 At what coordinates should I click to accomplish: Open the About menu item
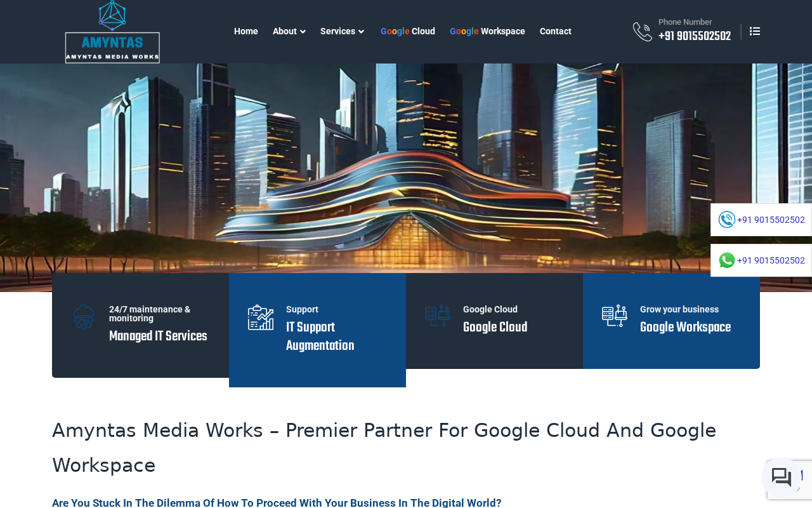[285, 31]
